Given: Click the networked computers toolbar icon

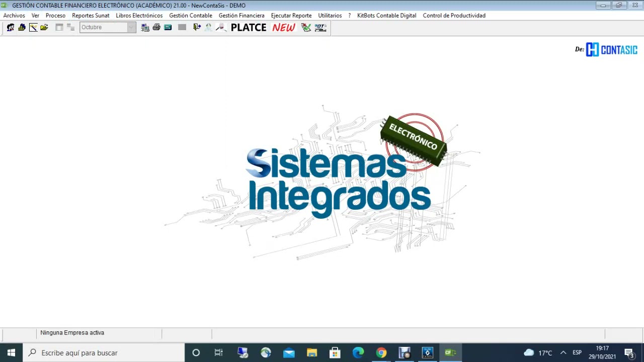Looking at the screenshot, I should [x=145, y=27].
